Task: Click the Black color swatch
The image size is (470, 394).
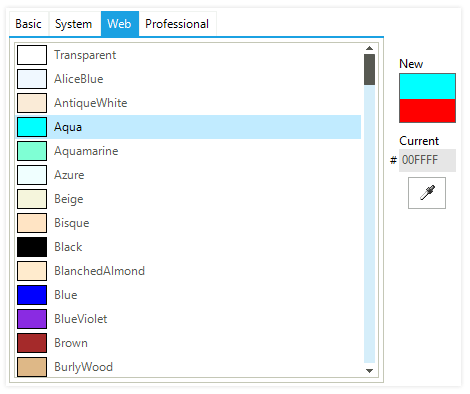Action: [32, 247]
